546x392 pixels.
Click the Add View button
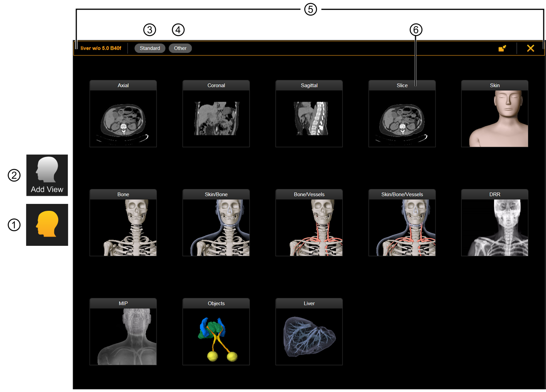[x=47, y=175]
